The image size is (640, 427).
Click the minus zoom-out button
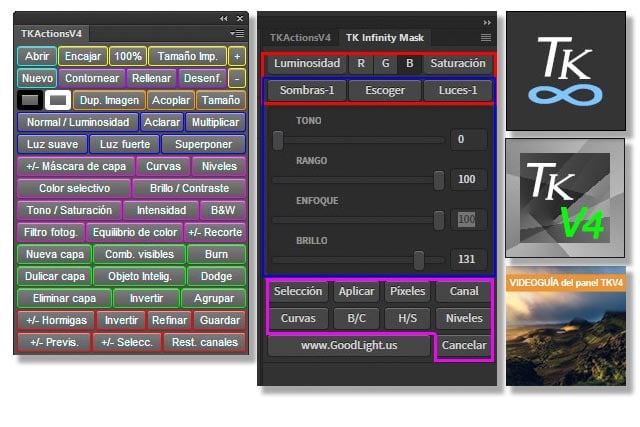point(237,78)
